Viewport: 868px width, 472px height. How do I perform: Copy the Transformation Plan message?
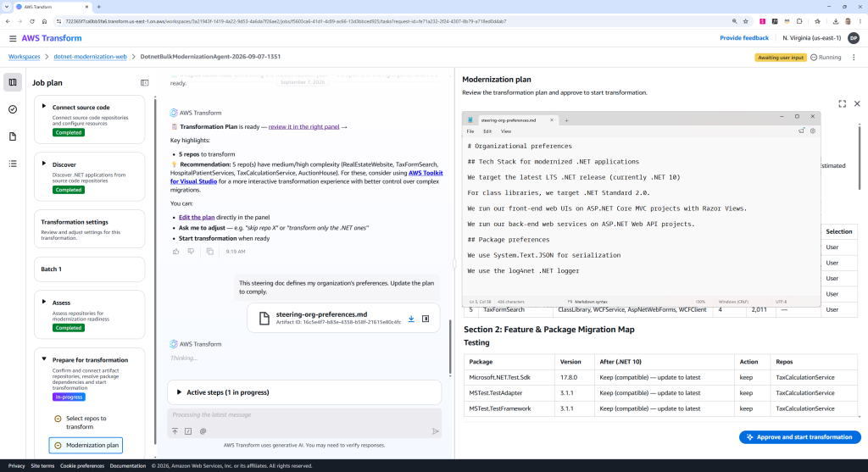tap(210, 251)
